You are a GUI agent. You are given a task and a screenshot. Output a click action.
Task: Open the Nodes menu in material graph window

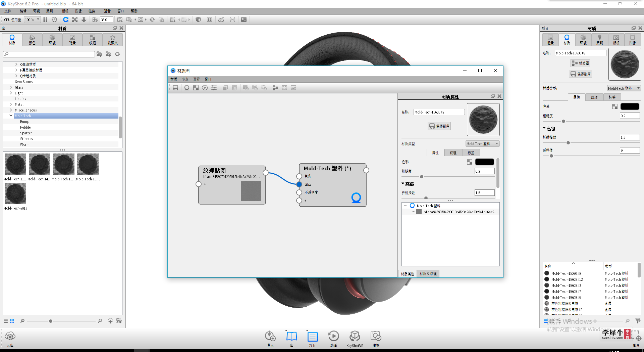click(185, 79)
